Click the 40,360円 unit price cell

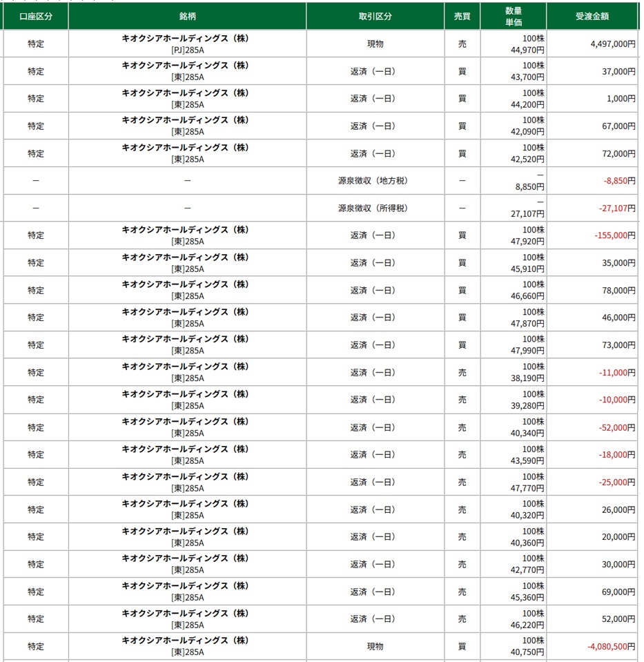coord(527,543)
